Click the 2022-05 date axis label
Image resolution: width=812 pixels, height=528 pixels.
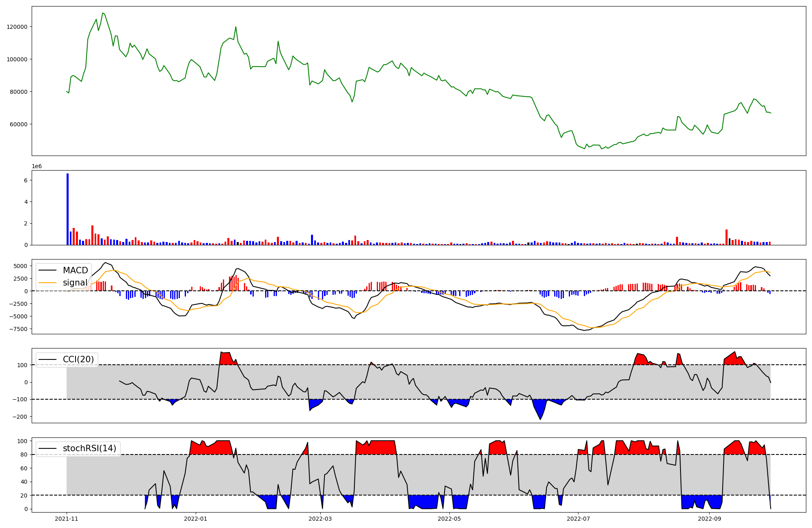click(x=449, y=519)
